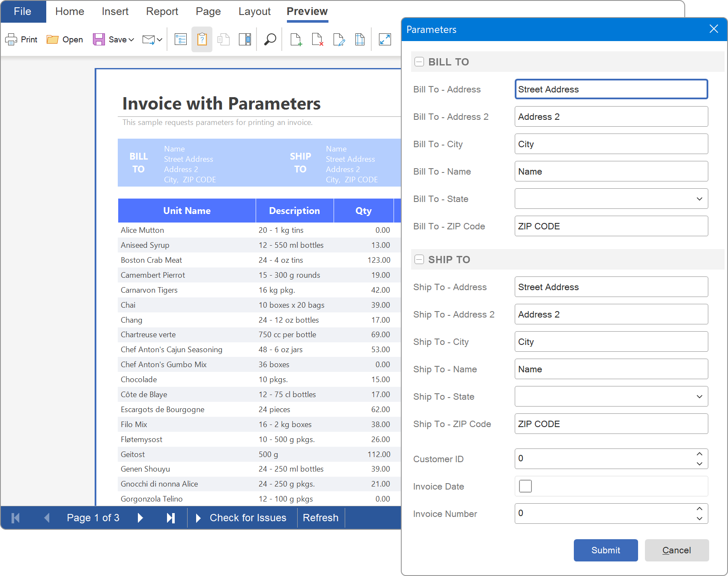Click the delete page icon

click(317, 40)
